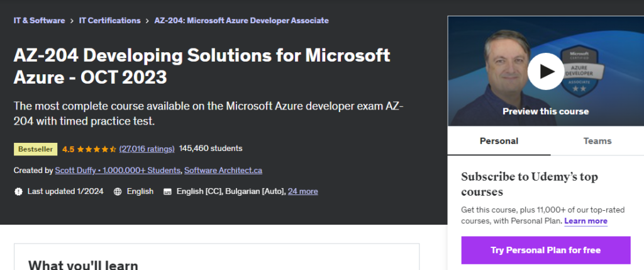Click the chevron after IT & Software
The image size is (644, 270).
pyautogui.click(x=72, y=21)
